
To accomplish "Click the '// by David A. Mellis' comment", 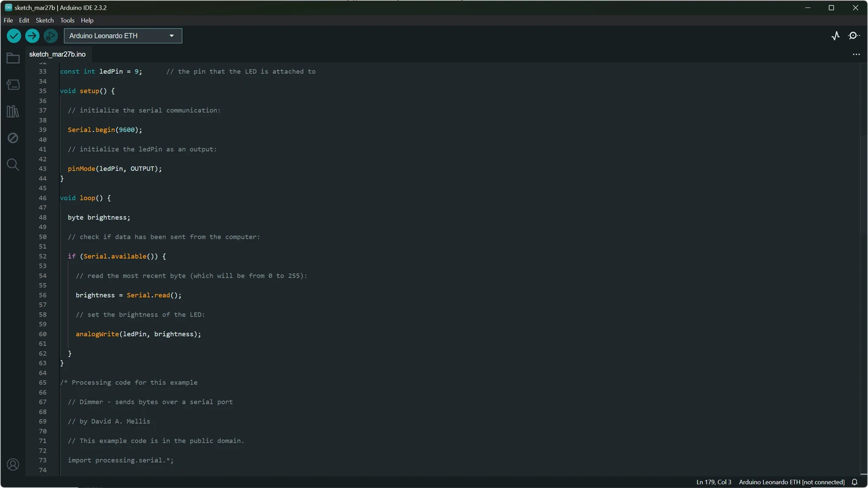I will (x=108, y=422).
